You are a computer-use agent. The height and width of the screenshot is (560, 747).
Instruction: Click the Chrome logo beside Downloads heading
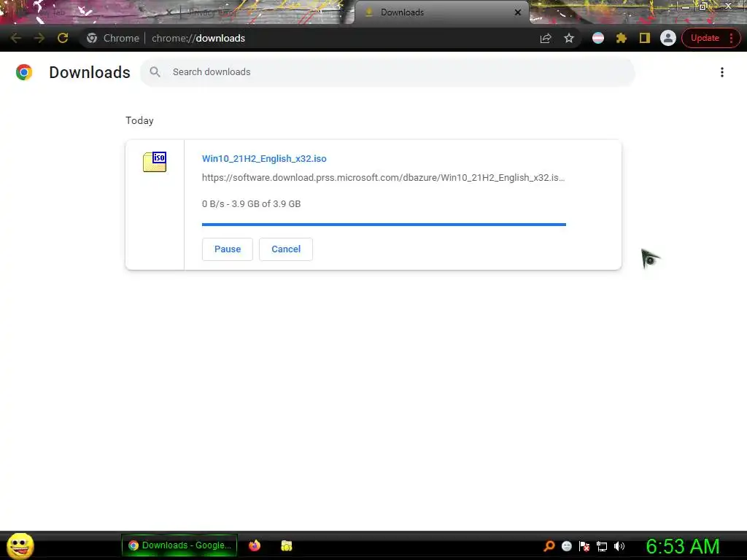24,72
